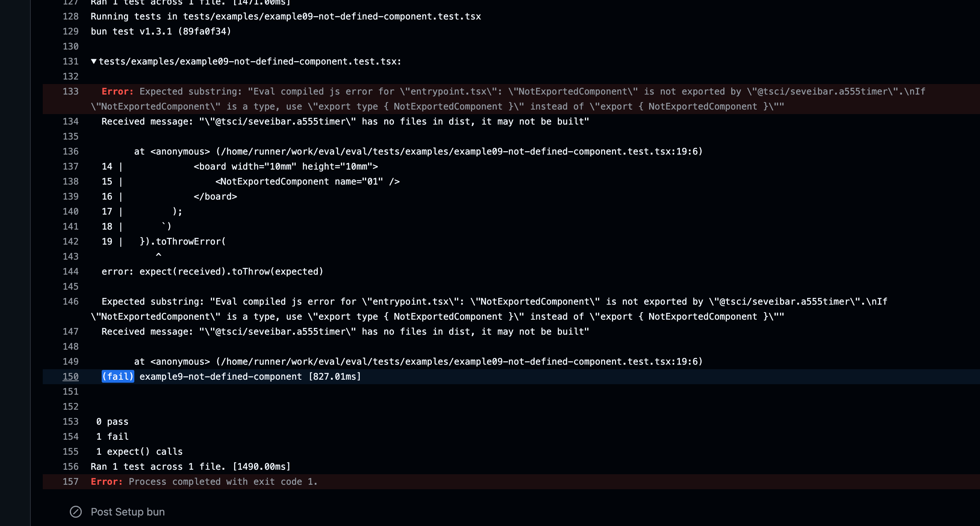Select line number 129 bun test version
The height and width of the screenshot is (526, 980).
[71, 31]
